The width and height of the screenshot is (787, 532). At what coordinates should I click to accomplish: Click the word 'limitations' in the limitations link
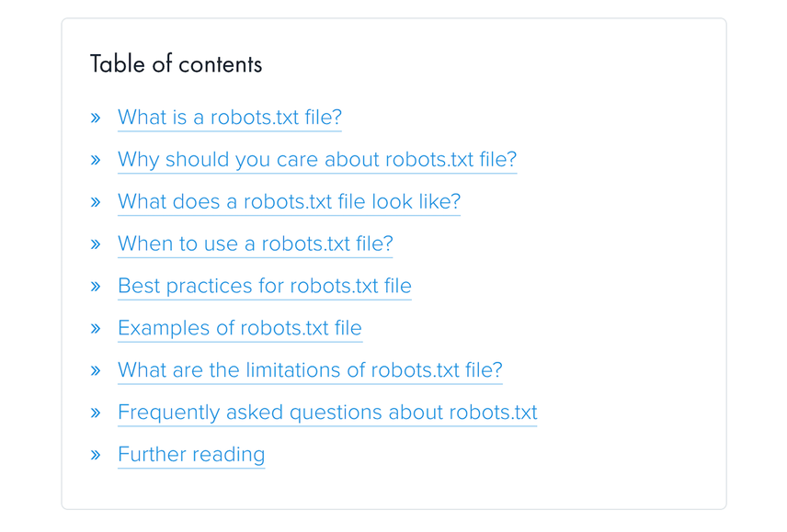coord(294,370)
